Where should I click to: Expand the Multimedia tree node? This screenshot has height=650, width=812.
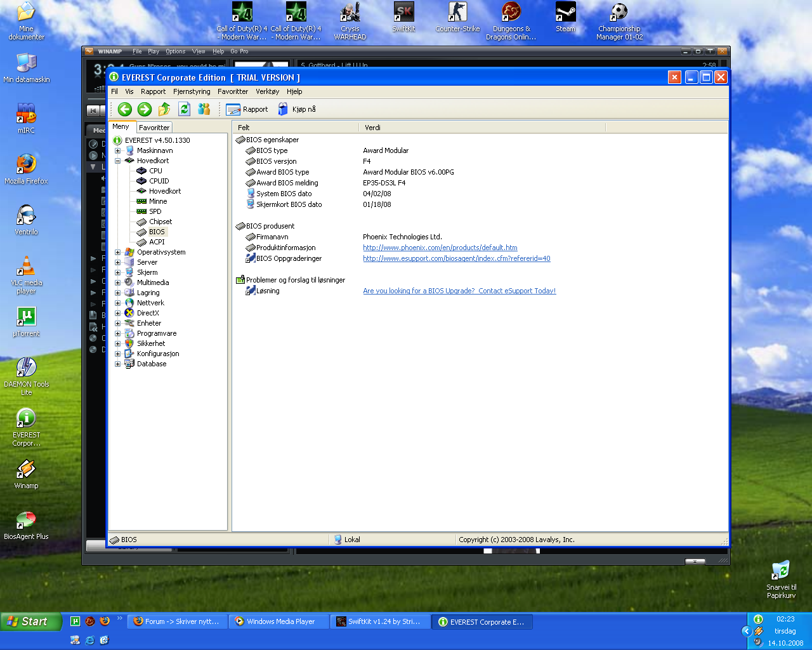tap(117, 282)
